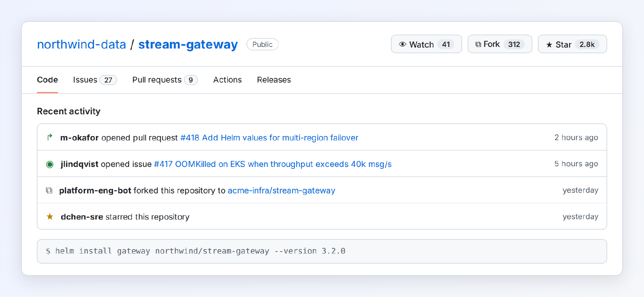Click fork icon beside platform-eng-bot
The image size is (644, 297).
[x=49, y=190]
